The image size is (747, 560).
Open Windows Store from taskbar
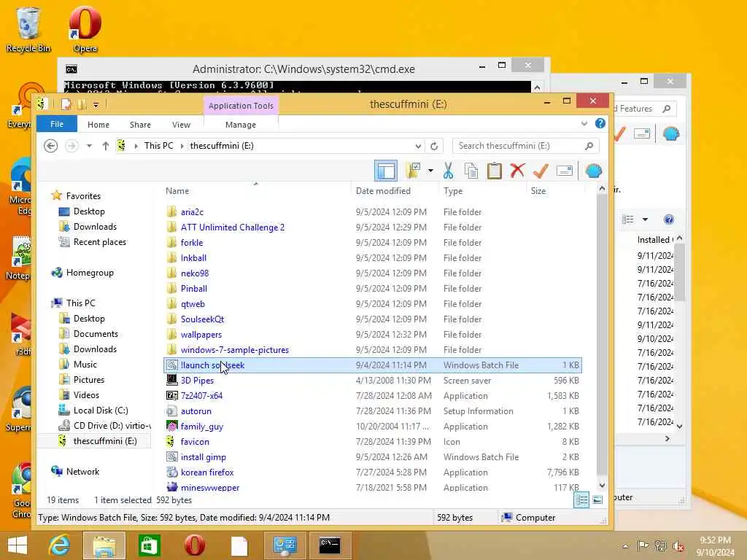149,545
